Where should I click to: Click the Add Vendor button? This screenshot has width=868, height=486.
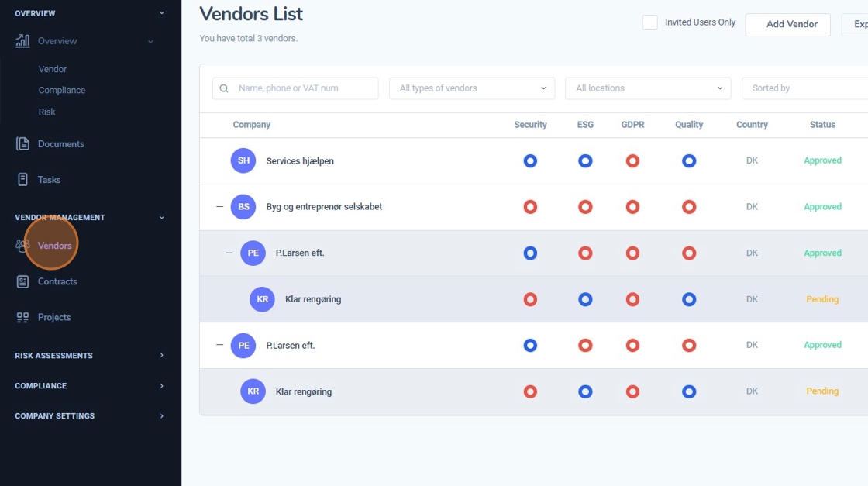(787, 24)
